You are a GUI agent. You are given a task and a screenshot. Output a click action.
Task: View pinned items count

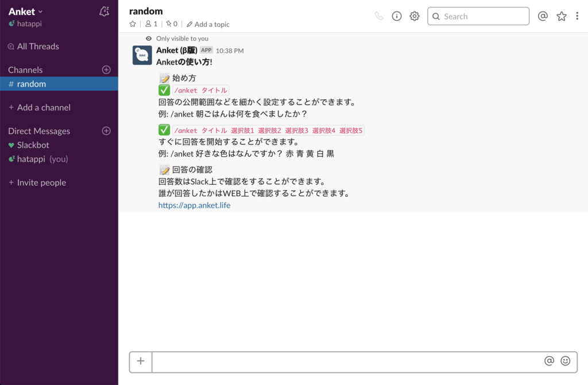[x=172, y=24]
